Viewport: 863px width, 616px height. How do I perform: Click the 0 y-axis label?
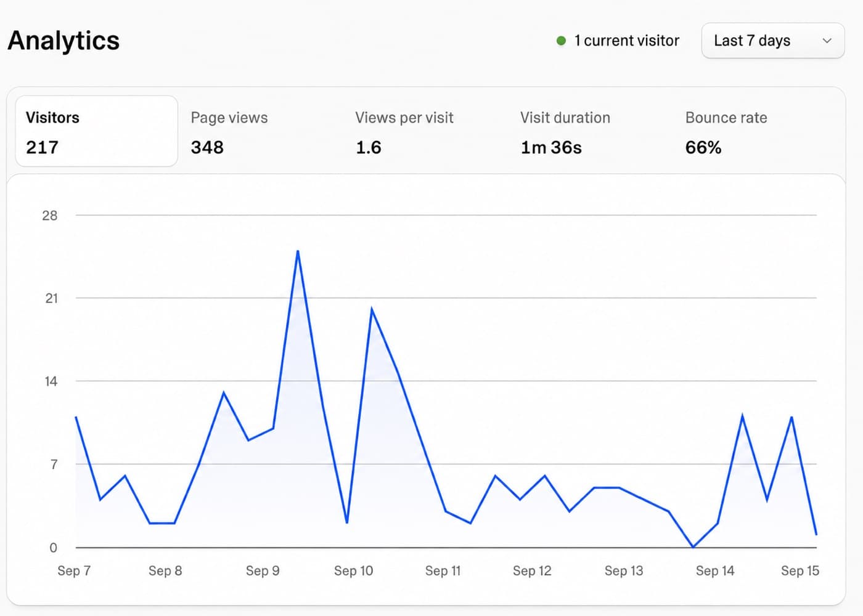pos(54,548)
